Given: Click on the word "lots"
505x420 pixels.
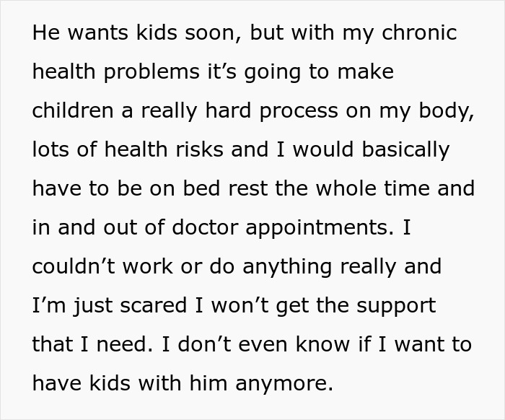Looking at the screenshot, I should pyautogui.click(x=50, y=149).
